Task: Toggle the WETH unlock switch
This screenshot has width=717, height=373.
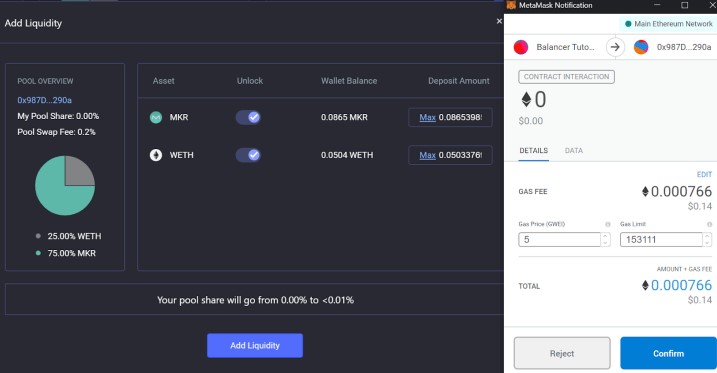Action: pyautogui.click(x=248, y=155)
